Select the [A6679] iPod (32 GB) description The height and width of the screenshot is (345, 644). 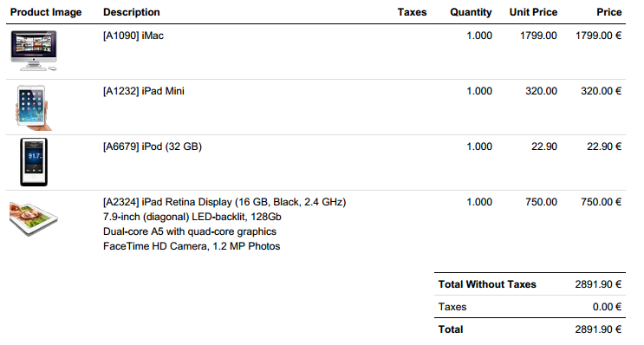(x=153, y=146)
